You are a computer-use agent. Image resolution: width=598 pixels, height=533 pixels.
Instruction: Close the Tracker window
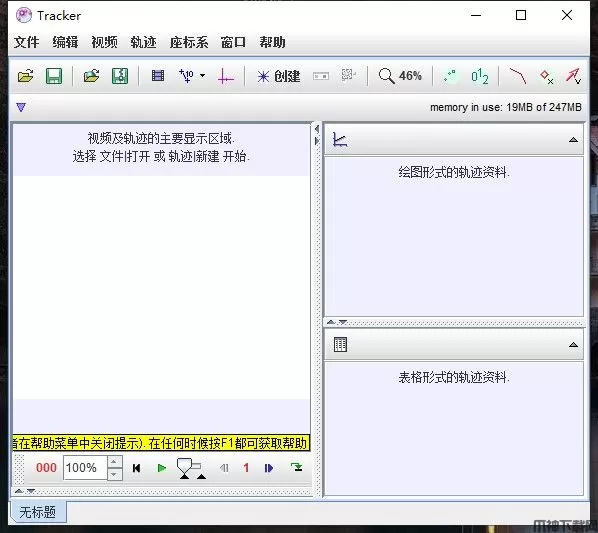click(567, 15)
